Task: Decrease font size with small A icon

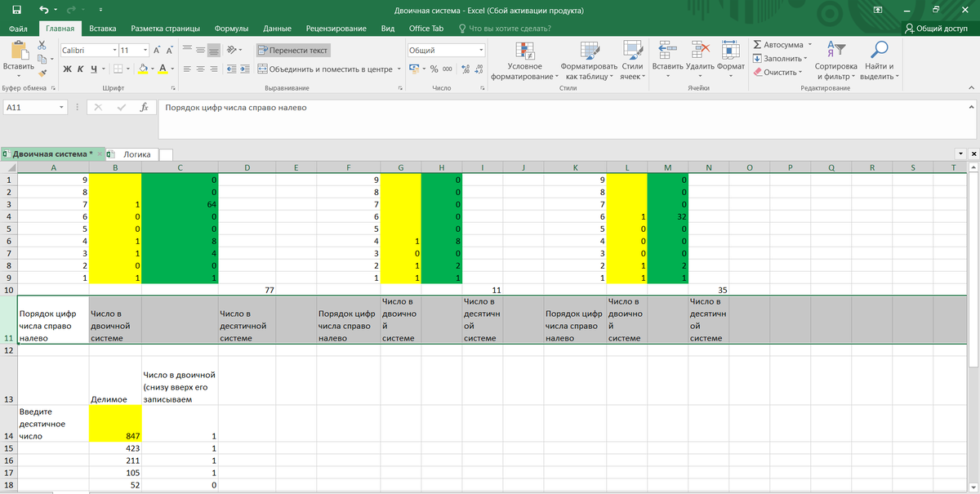Action: click(169, 50)
